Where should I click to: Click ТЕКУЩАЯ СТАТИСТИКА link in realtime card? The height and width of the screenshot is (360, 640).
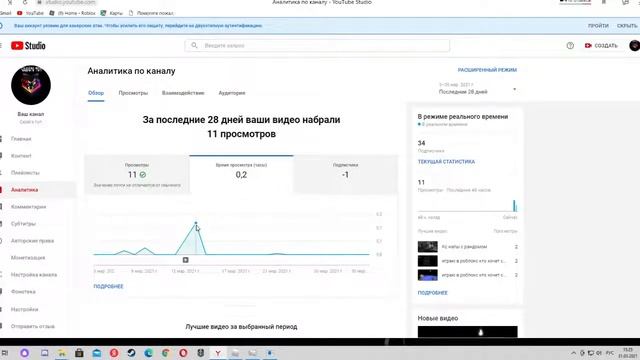(446, 162)
